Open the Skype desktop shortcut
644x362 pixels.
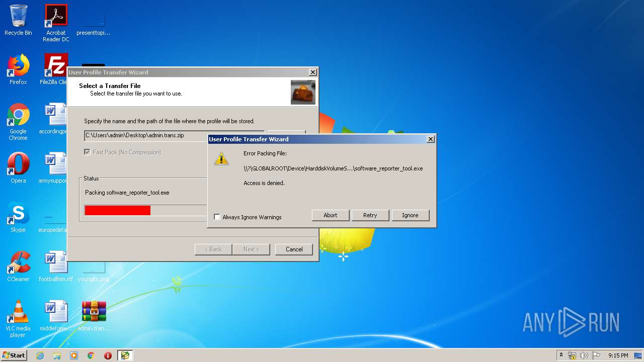coord(18,217)
